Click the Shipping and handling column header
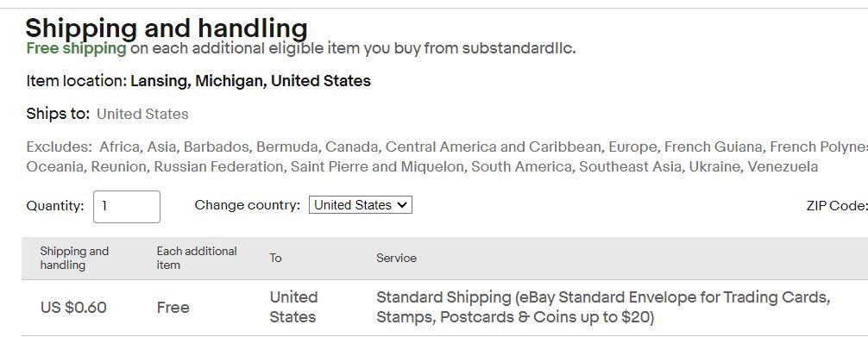Screen dimensions: 868x337 [x=74, y=258]
